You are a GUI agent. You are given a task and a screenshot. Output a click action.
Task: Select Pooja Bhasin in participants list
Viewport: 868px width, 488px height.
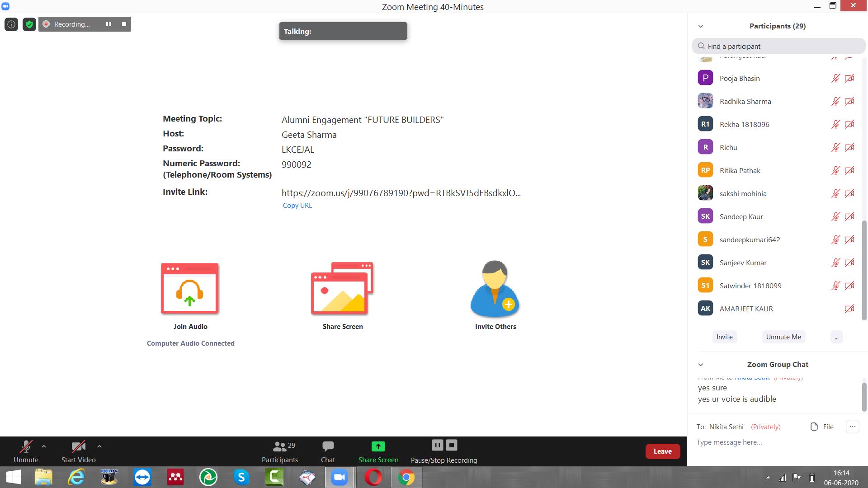(776, 78)
